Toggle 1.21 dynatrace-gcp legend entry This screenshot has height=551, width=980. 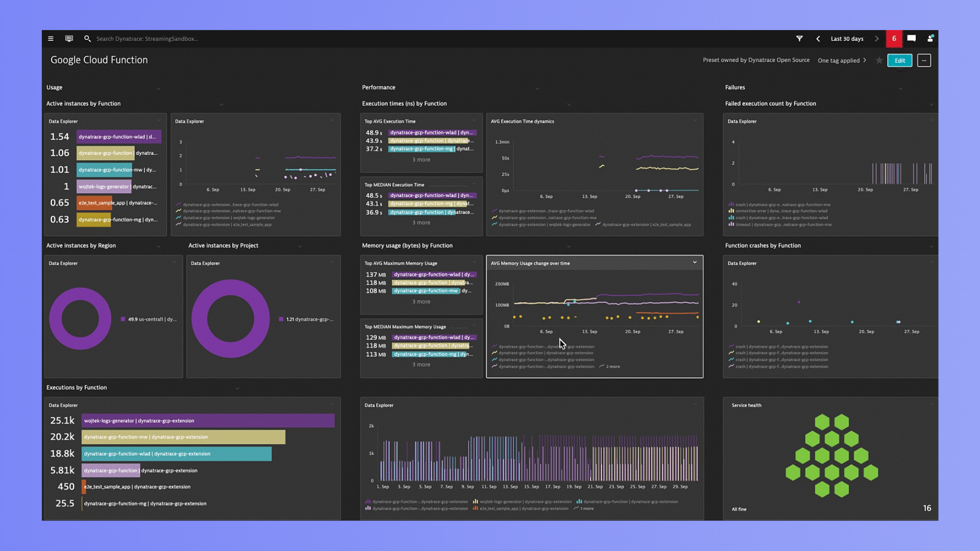[x=306, y=319]
